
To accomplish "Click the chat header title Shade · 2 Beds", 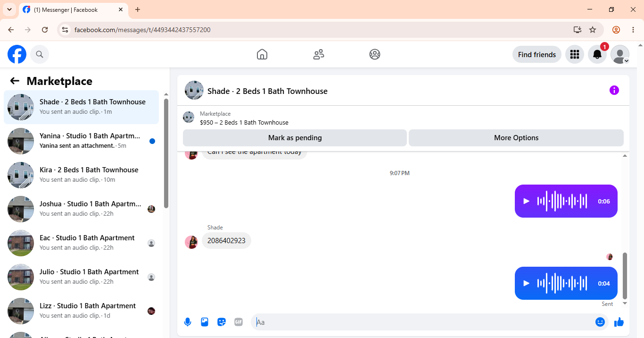I will [267, 91].
